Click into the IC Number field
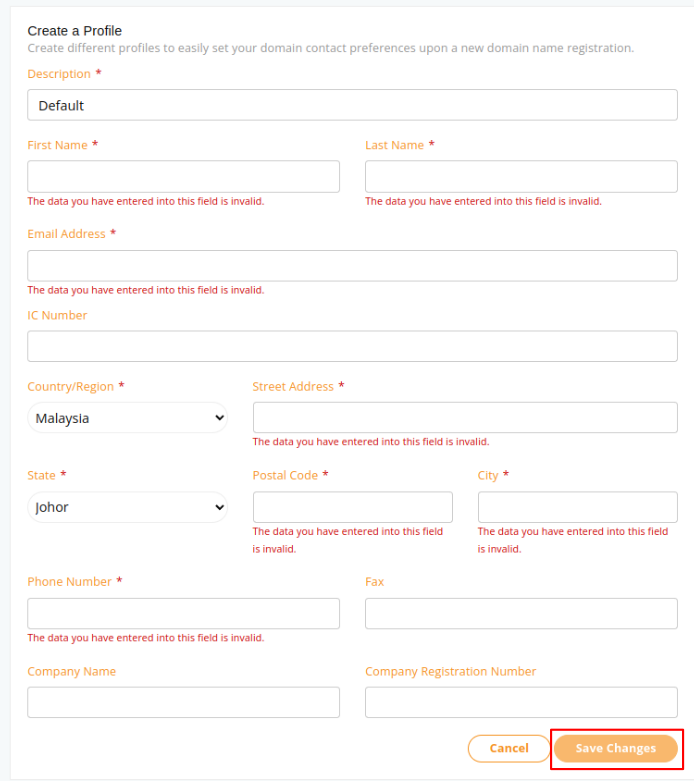 (352, 347)
